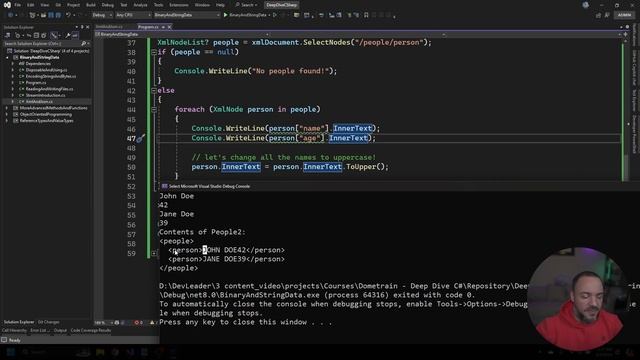Select EncodingStringsAndBytes.cs file
640x360 pixels.
pos(50,76)
